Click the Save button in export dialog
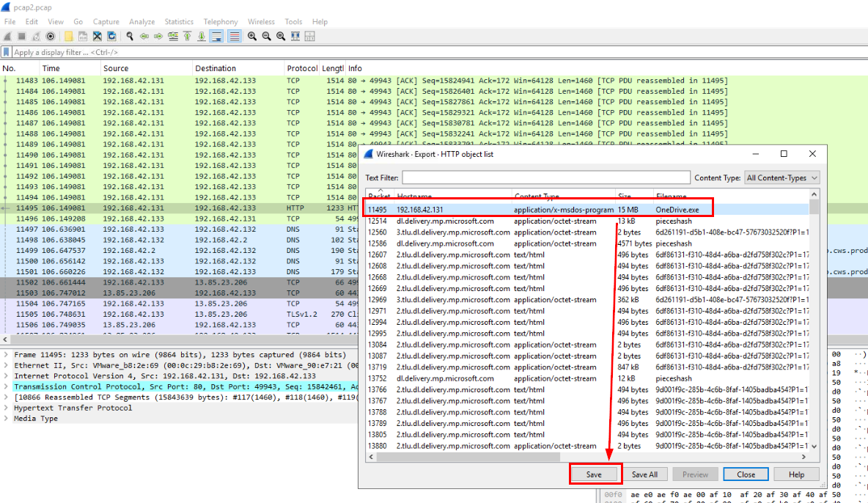Image resolution: width=868 pixels, height=503 pixels. [595, 474]
